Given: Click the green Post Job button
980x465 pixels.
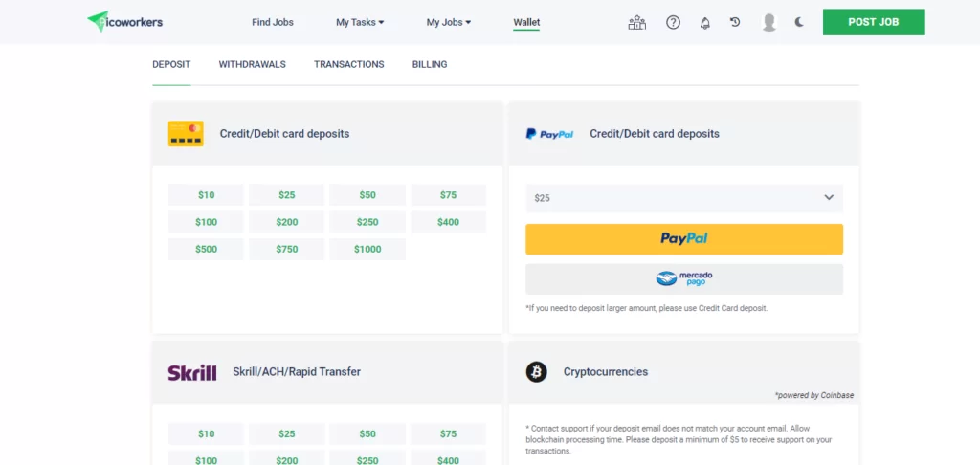Looking at the screenshot, I should pos(874,22).
